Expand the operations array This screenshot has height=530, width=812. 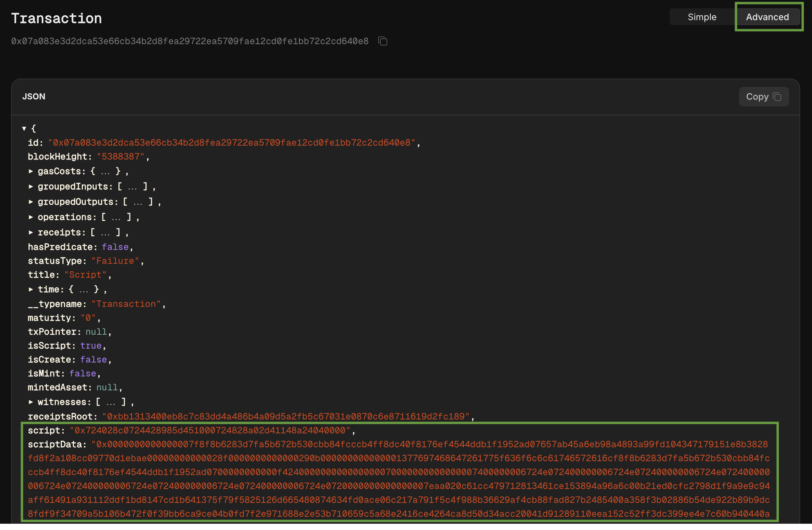click(31, 217)
